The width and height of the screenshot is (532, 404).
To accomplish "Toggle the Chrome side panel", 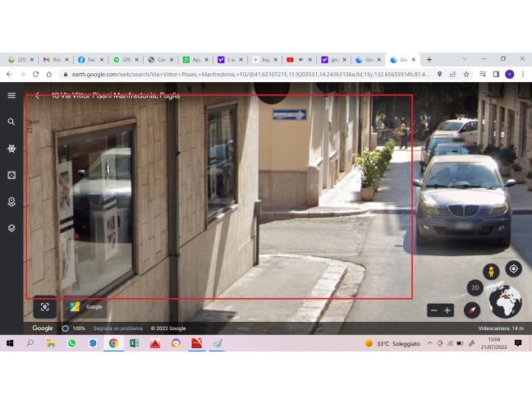I will tap(496, 74).
